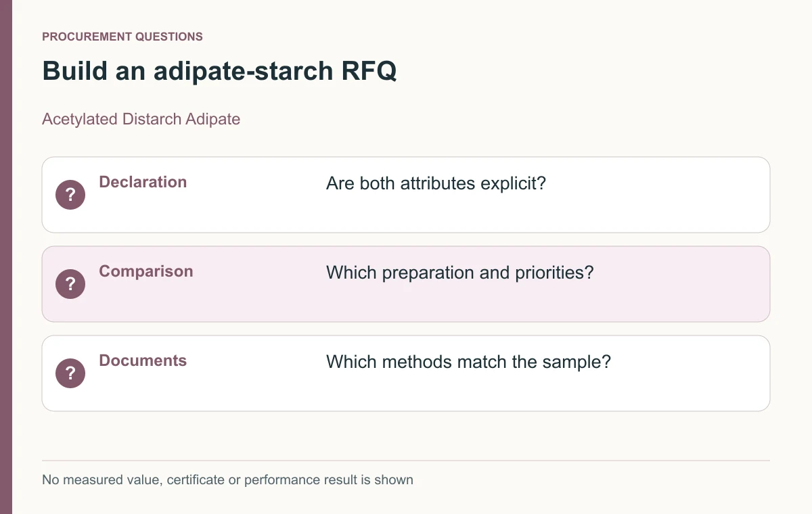Click 'Are both attributes explicit?' question
Image resolution: width=812 pixels, height=514 pixels.
[x=436, y=183]
